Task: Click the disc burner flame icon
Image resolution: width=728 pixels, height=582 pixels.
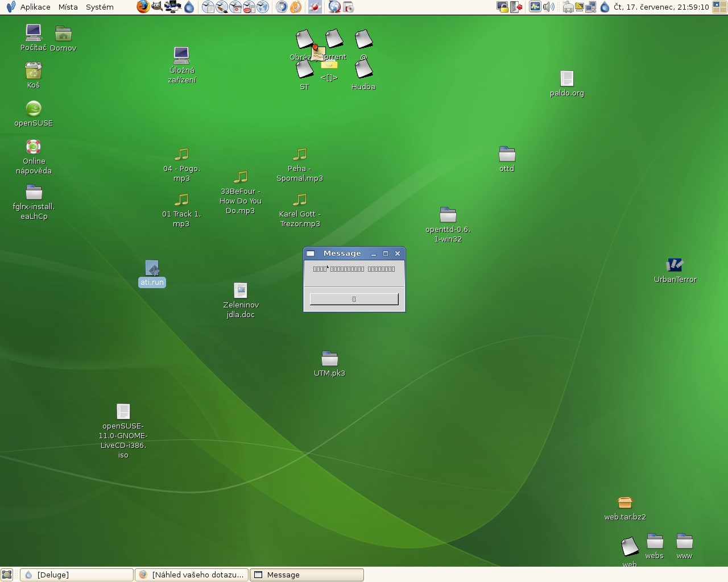Action: point(296,7)
